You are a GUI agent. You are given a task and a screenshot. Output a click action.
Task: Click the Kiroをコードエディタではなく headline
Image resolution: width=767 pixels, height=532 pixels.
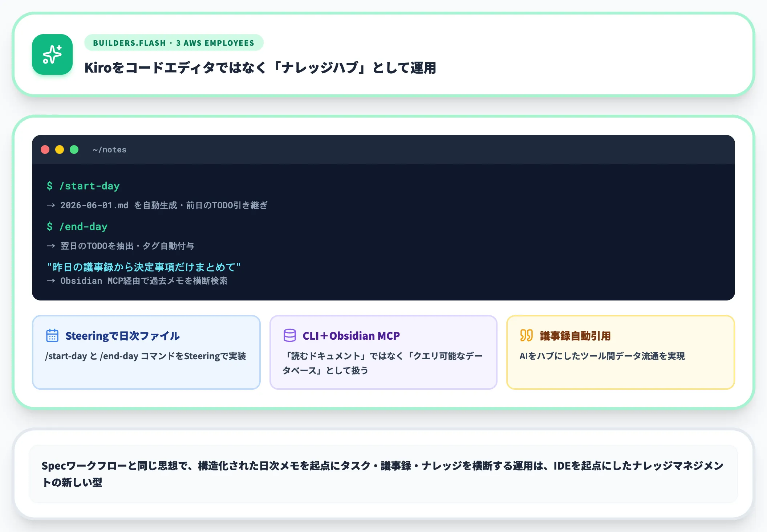pos(260,68)
